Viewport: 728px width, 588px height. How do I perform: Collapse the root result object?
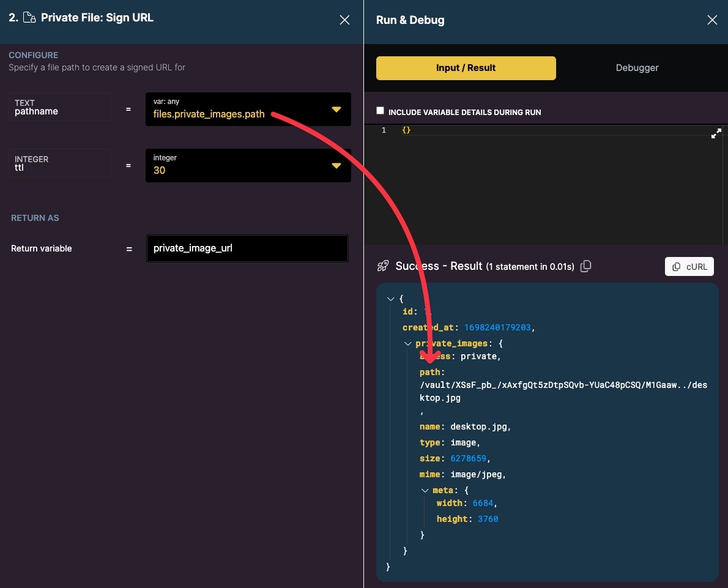(x=390, y=299)
